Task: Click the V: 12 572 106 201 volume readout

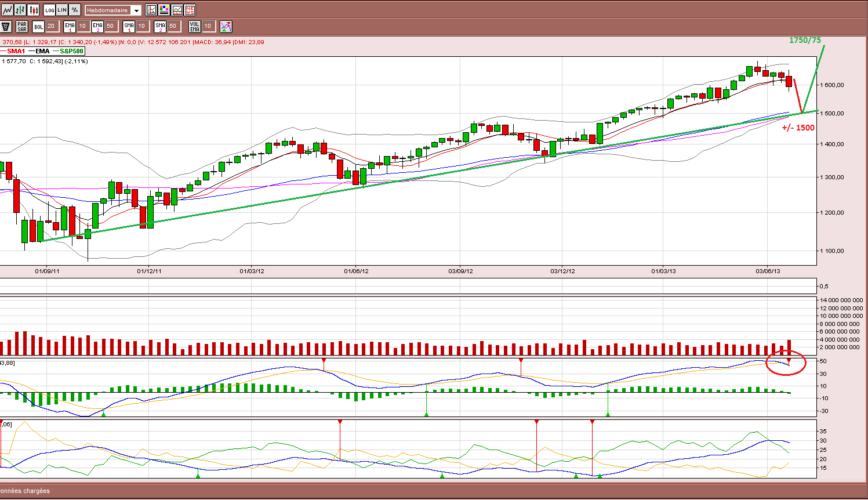Action: point(165,42)
